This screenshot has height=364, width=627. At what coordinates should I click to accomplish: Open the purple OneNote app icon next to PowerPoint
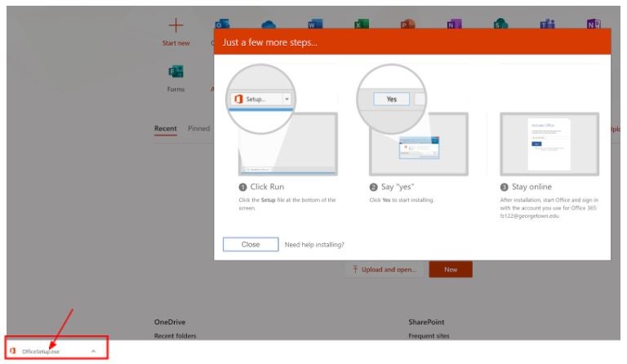click(x=454, y=24)
